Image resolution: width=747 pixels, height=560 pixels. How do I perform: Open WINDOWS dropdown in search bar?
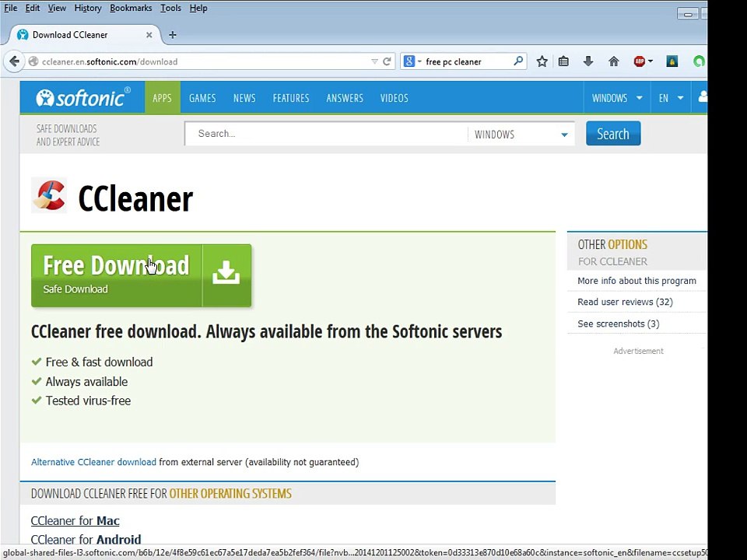(521, 135)
